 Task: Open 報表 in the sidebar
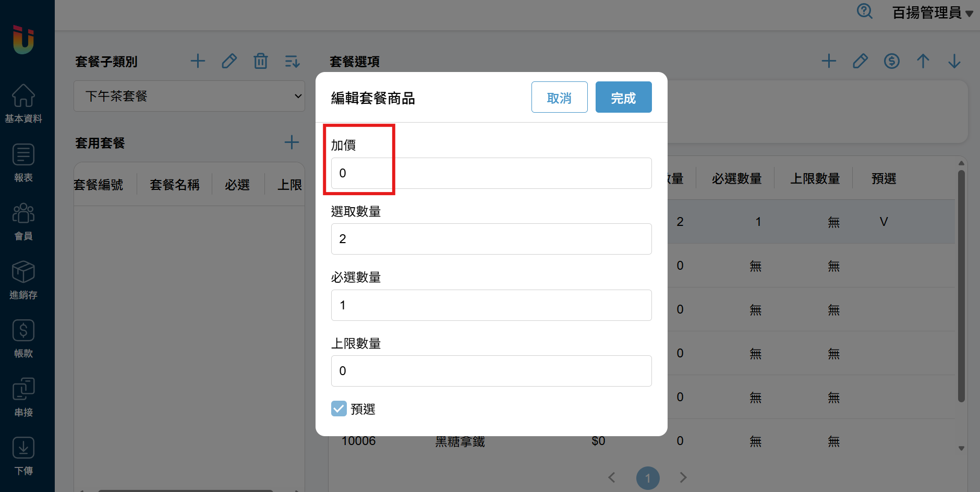click(23, 163)
